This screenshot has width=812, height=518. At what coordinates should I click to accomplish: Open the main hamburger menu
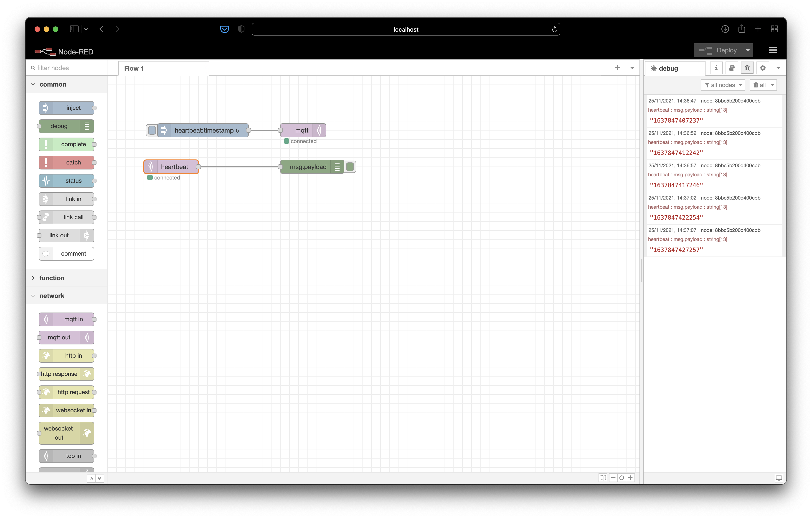pos(773,50)
